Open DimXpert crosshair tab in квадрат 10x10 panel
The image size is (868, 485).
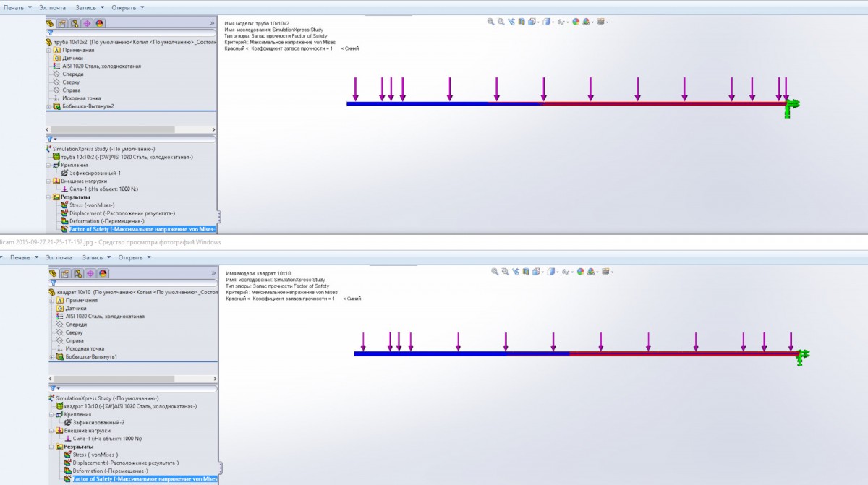click(90, 273)
